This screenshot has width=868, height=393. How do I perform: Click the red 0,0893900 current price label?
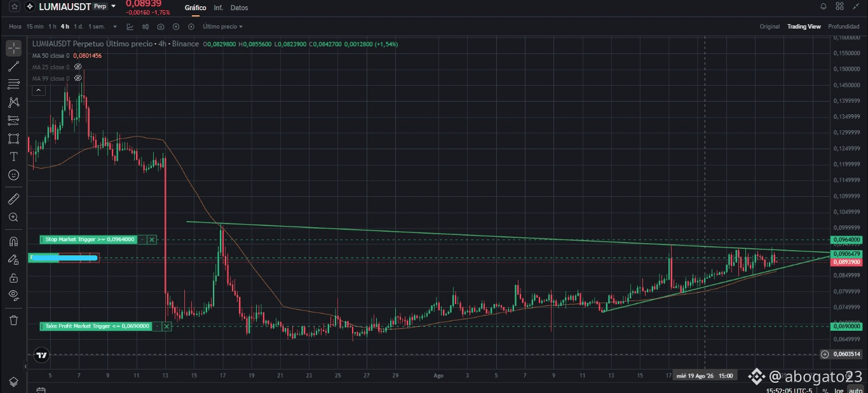(846, 262)
